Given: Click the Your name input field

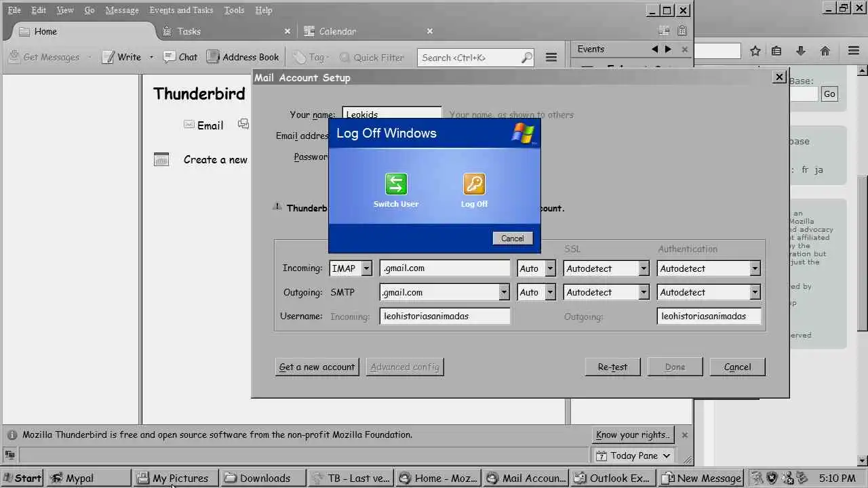Looking at the screenshot, I should (x=392, y=115).
